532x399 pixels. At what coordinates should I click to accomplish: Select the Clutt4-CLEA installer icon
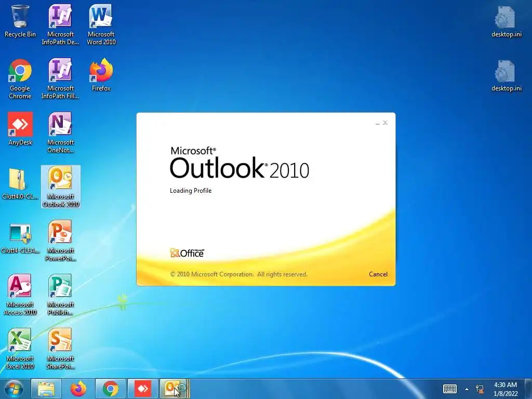tap(20, 237)
